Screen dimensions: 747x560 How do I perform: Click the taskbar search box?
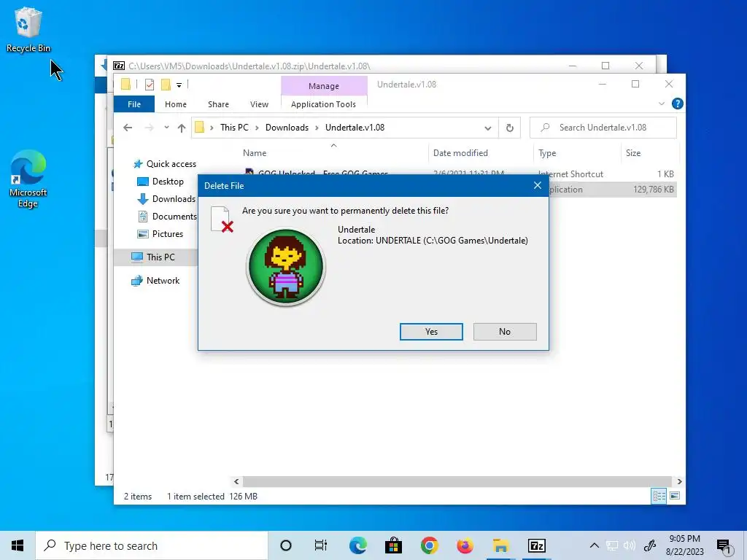pos(152,545)
